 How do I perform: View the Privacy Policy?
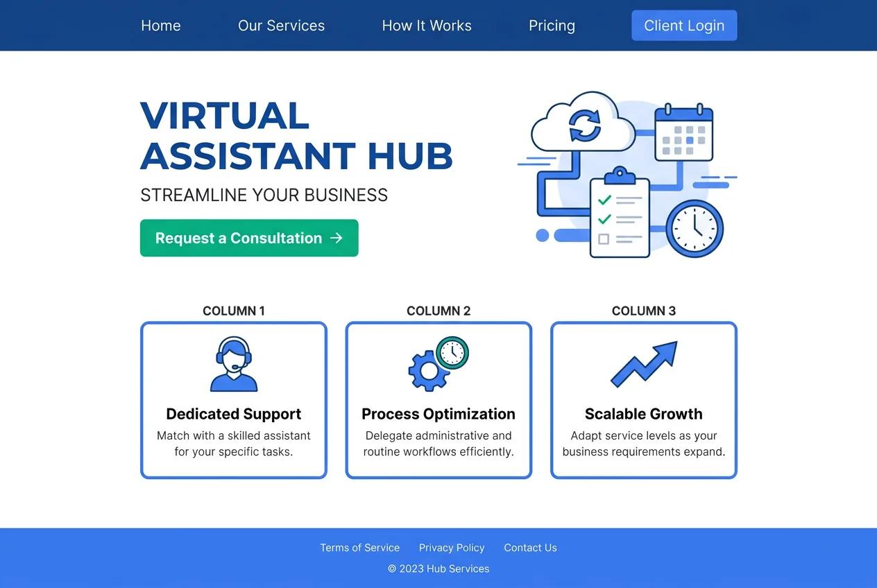click(452, 547)
